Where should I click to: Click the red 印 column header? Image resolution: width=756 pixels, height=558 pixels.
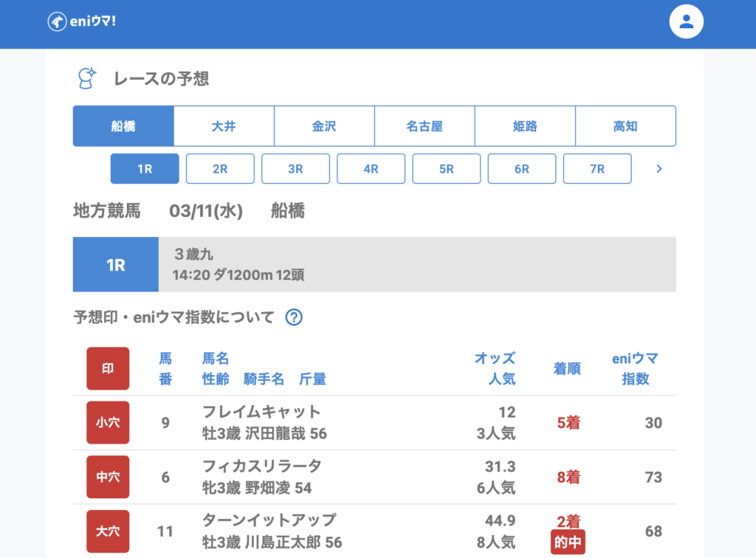pyautogui.click(x=108, y=368)
